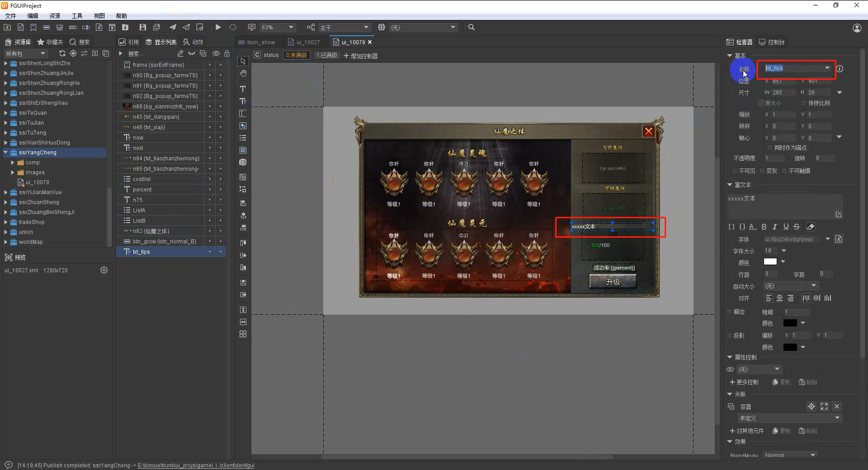This screenshot has height=470, width=868.
Task: Click the 更多控制 more controls button
Action: tap(743, 382)
